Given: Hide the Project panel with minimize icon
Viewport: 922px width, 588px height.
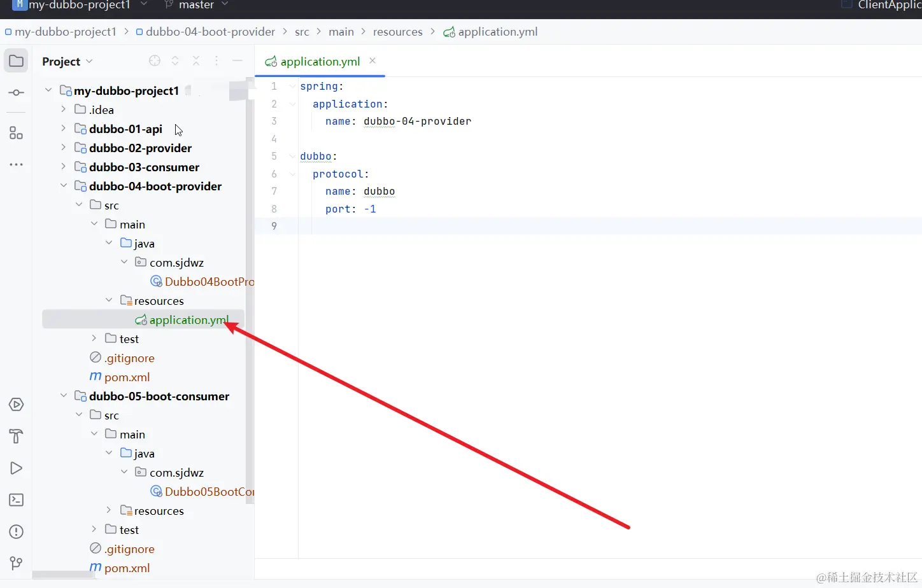Looking at the screenshot, I should tap(238, 60).
